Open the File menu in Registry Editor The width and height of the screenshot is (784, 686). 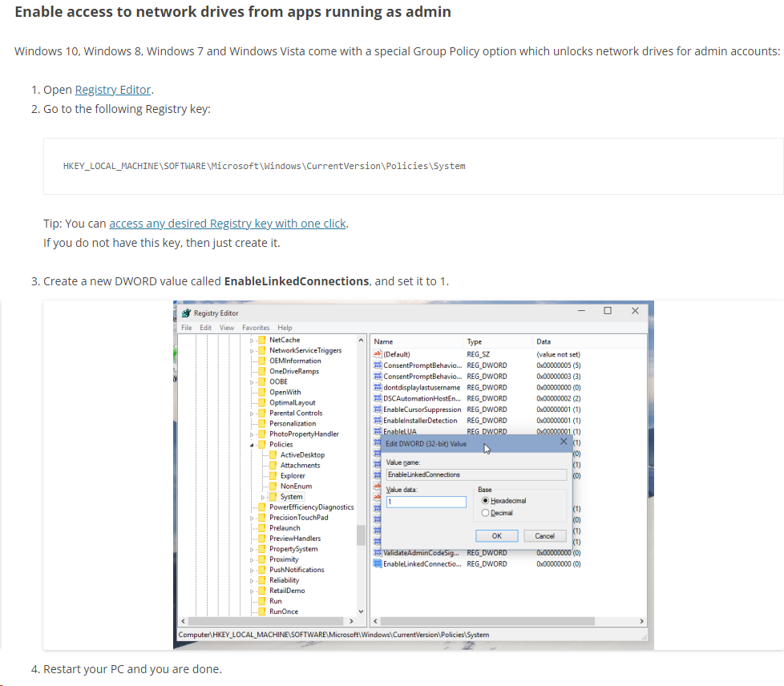[x=187, y=328]
